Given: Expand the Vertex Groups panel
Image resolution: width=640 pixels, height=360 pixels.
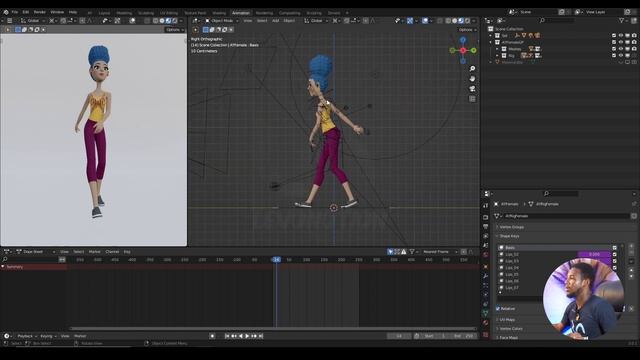Looking at the screenshot, I should click(512, 227).
